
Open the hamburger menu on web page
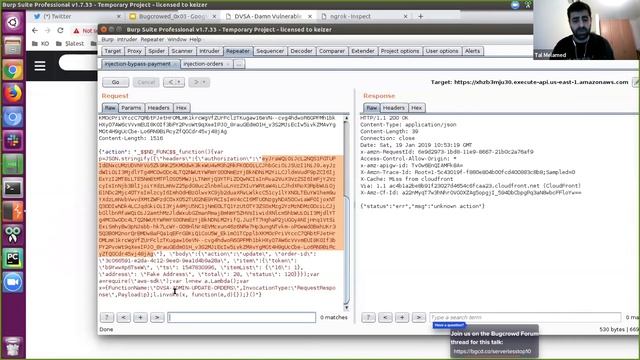(40, 65)
